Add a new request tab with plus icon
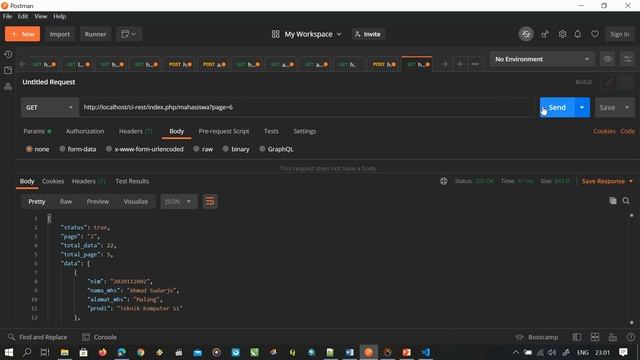640x360 pixels. pos(460,64)
